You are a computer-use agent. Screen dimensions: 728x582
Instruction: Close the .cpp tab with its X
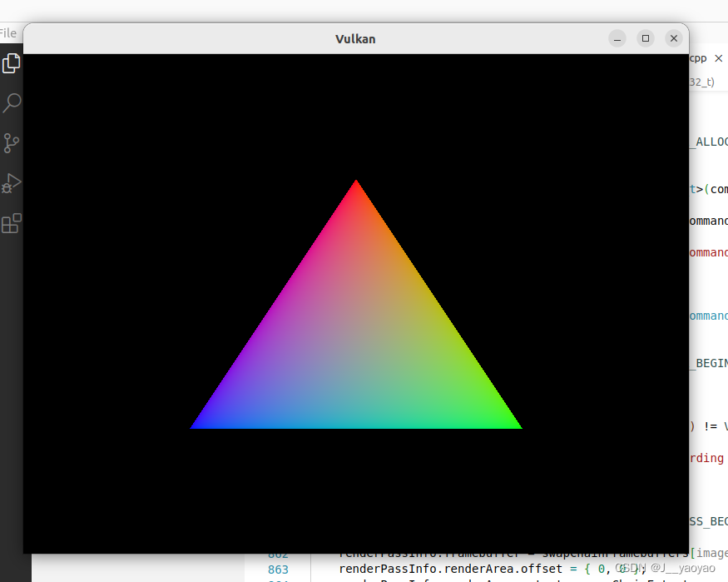tap(719, 58)
